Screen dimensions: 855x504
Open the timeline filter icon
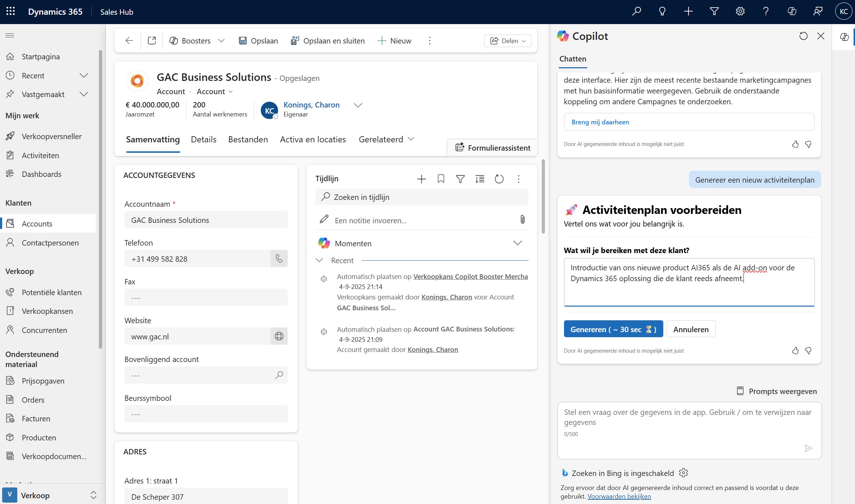(460, 179)
